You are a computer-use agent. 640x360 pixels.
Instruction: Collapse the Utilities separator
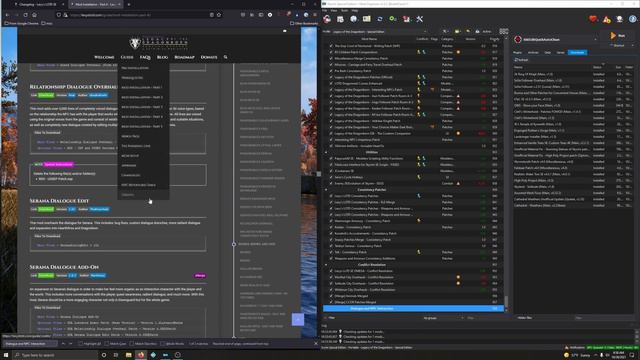point(326,152)
